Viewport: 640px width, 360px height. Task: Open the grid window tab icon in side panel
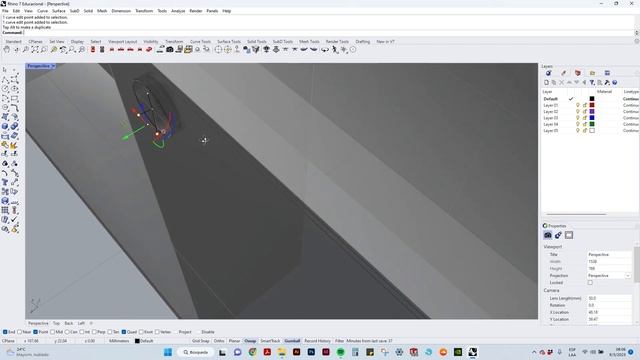click(x=607, y=73)
